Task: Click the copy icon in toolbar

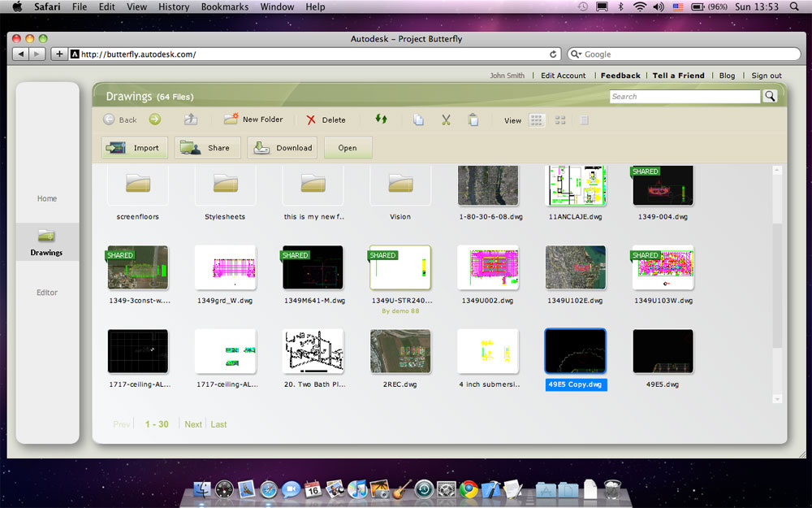Action: 418,119
